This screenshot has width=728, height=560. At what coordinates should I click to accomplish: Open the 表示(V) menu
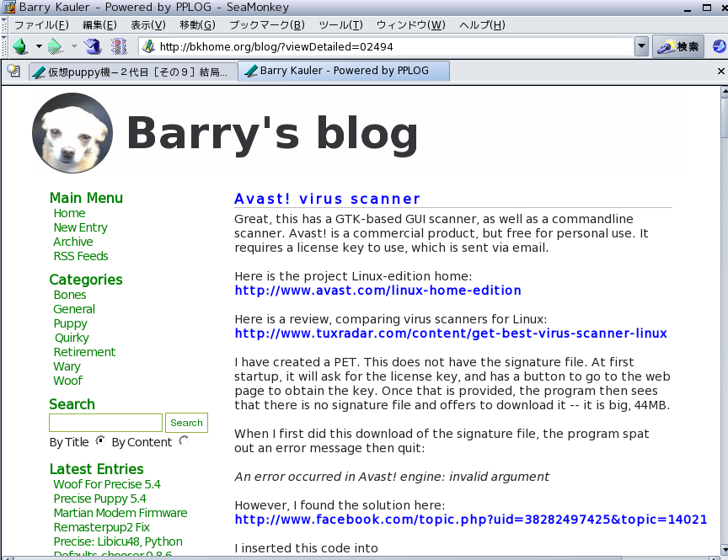147,25
